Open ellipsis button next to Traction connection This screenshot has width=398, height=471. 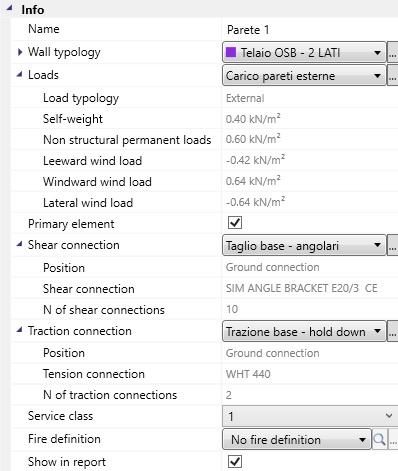(x=393, y=332)
